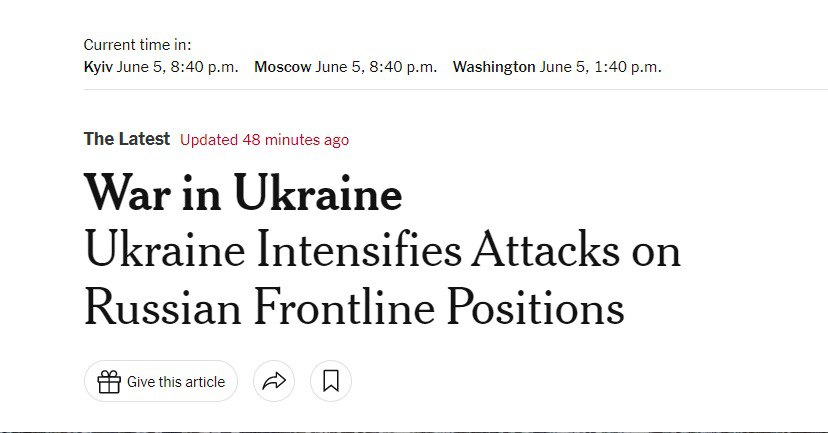Click Moscow's 'June 5, 8:40 p.m.' time
828x433 pixels.
[376, 67]
